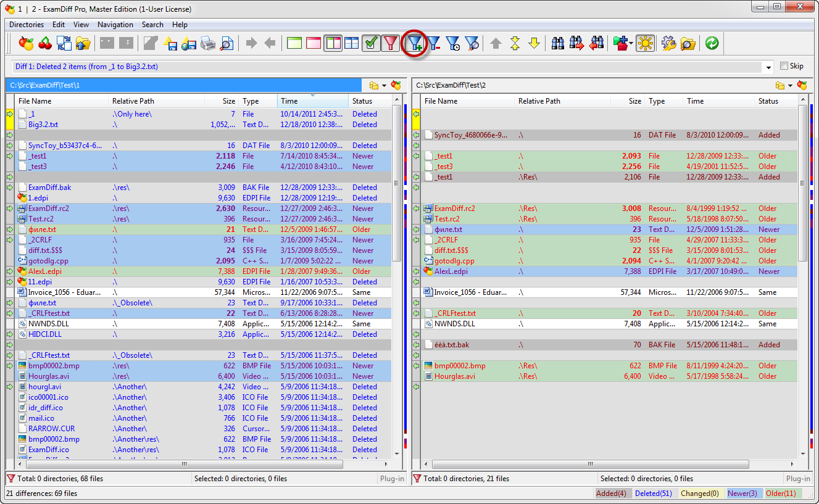Click the folders plugin icon with plus

[x=620, y=43]
